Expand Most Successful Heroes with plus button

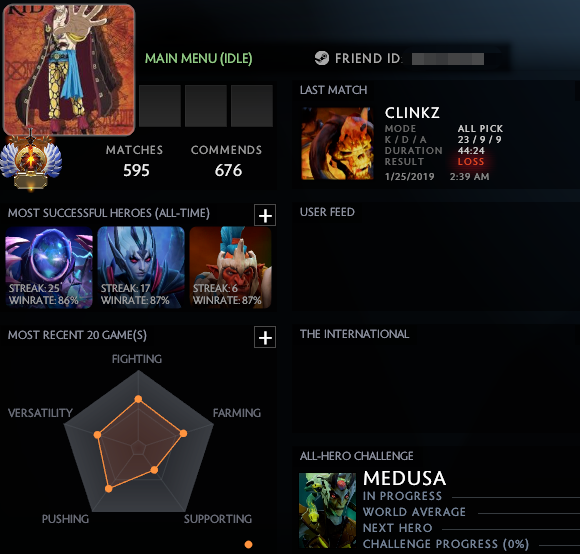[x=265, y=215]
